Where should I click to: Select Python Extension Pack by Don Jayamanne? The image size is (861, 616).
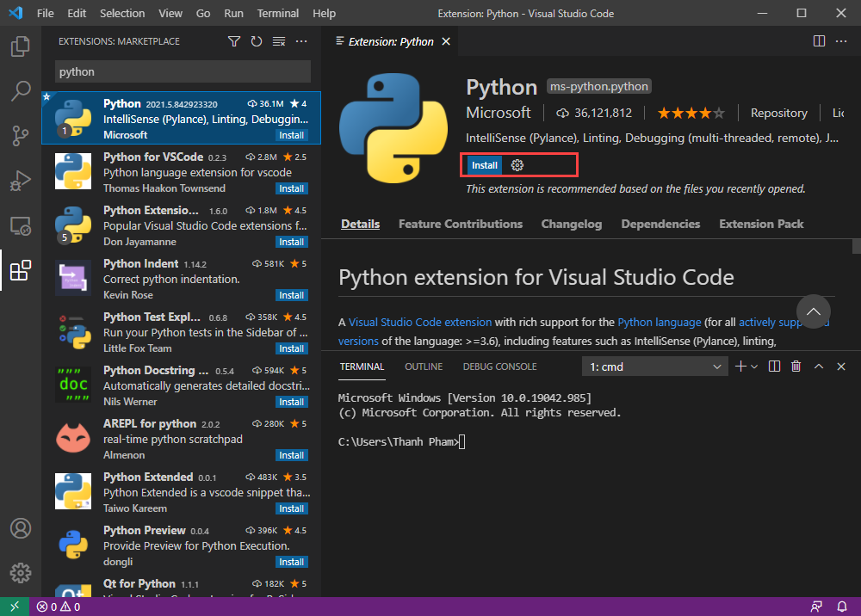pos(181,225)
